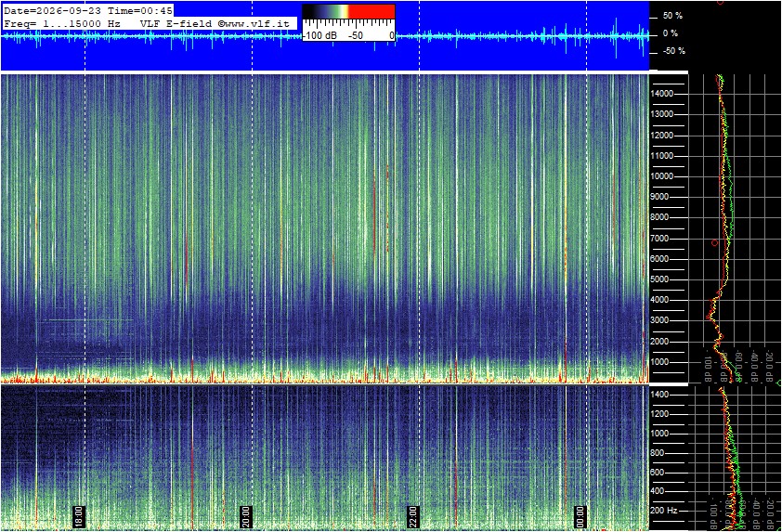Click the red region of color scale
This screenshot has width=782, height=532.
[x=371, y=11]
